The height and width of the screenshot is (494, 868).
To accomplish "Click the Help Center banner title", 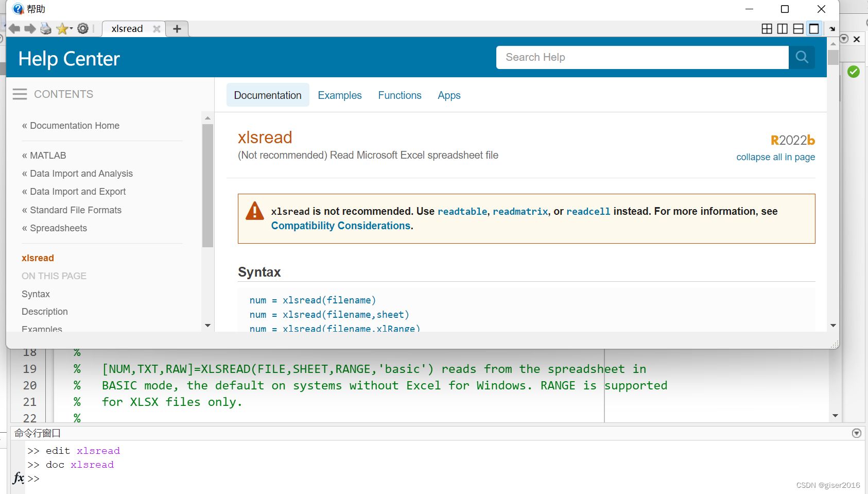I will point(69,59).
